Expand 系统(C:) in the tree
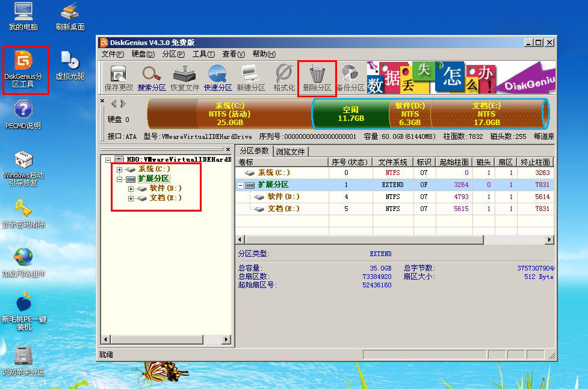The height and width of the screenshot is (389, 588). [x=119, y=170]
